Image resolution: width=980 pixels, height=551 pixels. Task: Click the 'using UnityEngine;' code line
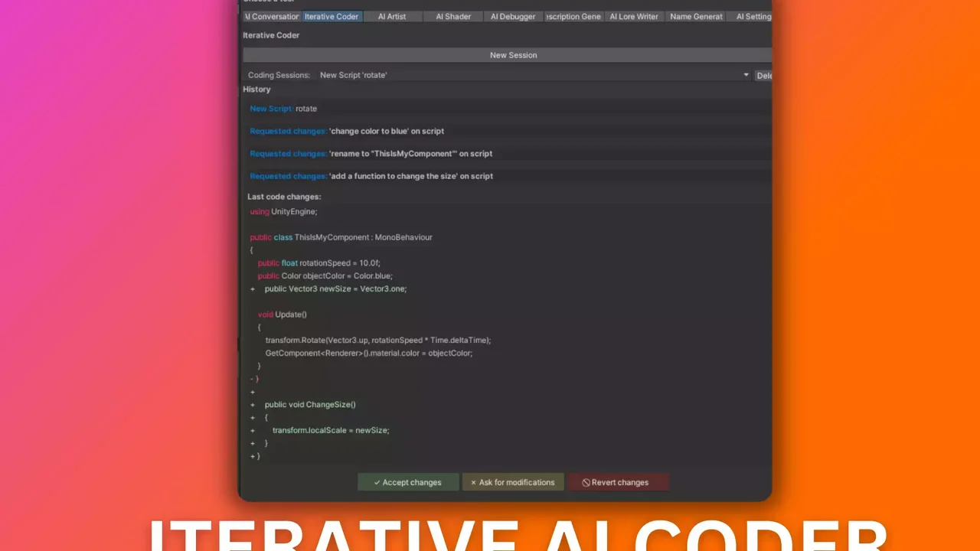(283, 211)
